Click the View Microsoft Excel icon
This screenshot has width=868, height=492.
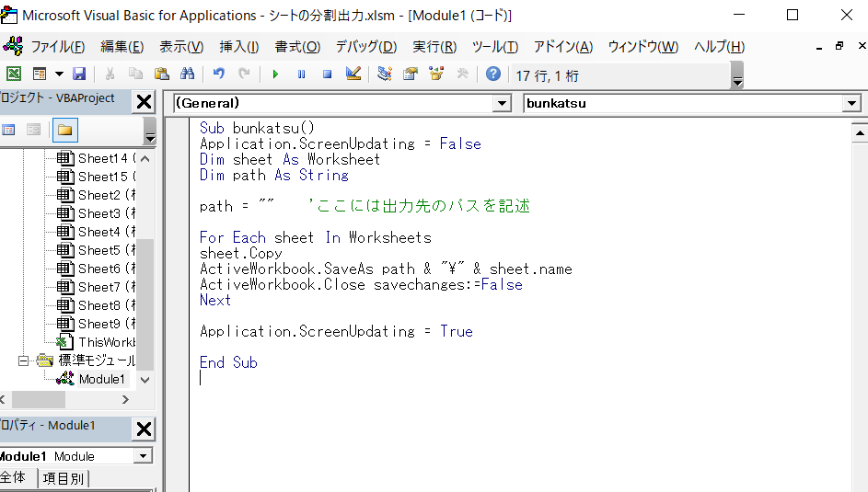(13, 74)
